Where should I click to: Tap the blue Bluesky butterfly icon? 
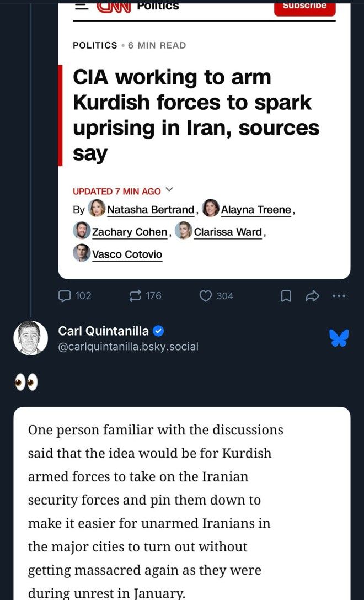[x=339, y=338]
